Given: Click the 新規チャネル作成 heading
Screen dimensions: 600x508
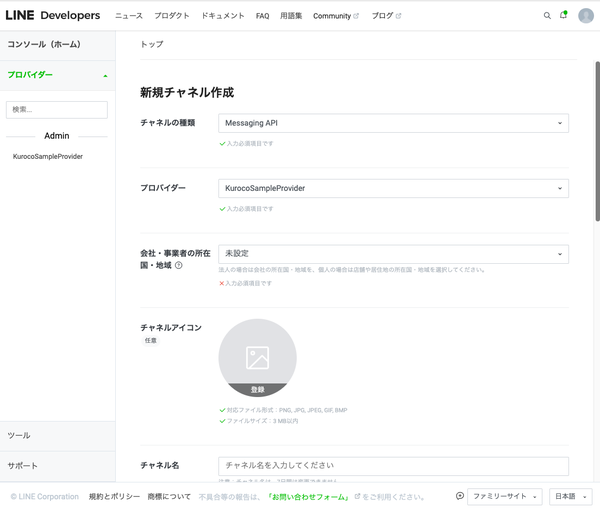Looking at the screenshot, I should [x=187, y=92].
